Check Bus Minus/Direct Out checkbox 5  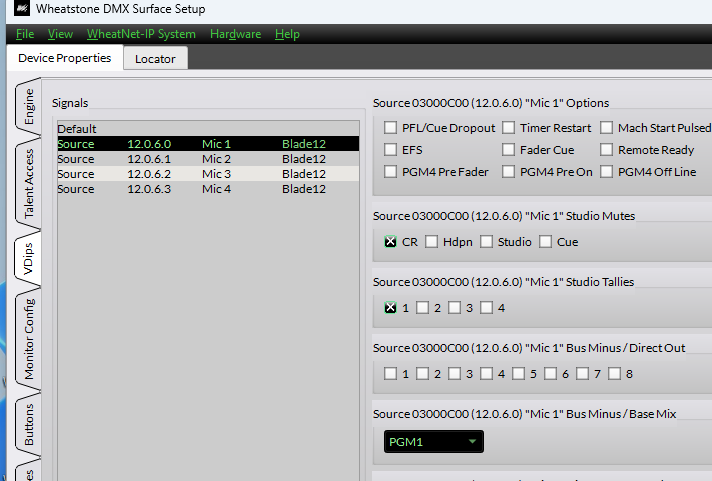click(x=518, y=373)
